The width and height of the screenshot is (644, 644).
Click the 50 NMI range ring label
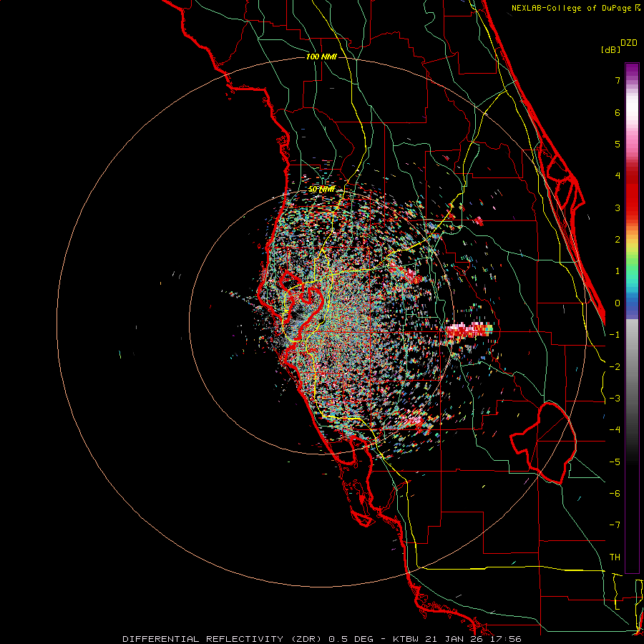click(x=321, y=190)
